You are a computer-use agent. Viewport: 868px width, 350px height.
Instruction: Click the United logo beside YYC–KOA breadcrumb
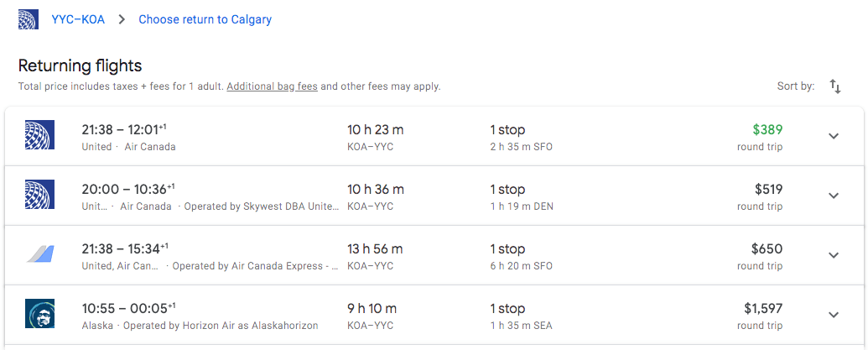coord(29,19)
